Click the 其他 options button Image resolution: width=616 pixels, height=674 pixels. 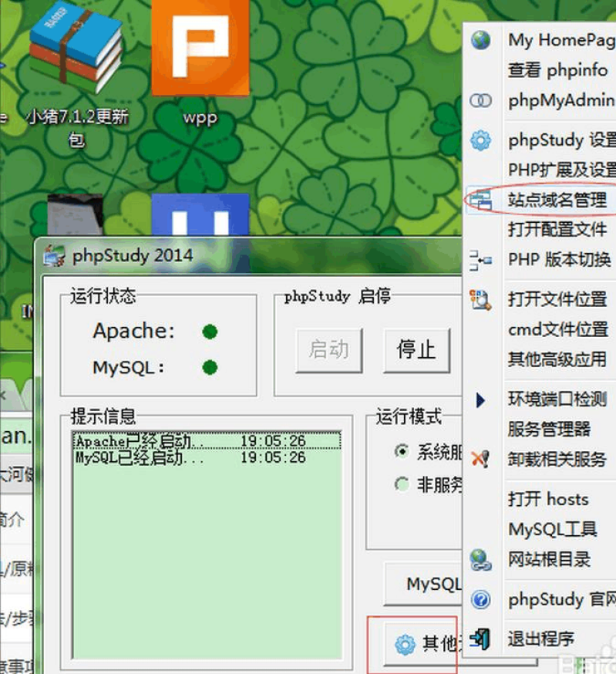pyautogui.click(x=423, y=644)
